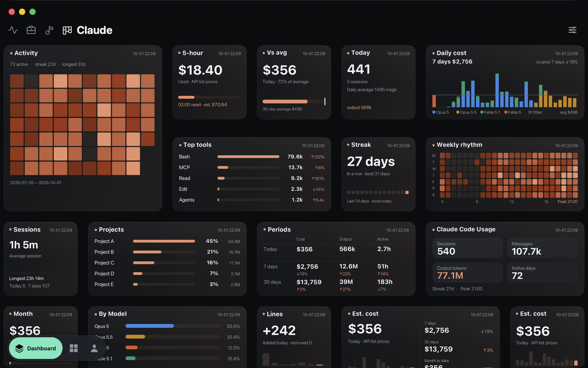The width and height of the screenshot is (588, 368).
Task: Switch to the four-squares grid tab
Action: click(74, 348)
